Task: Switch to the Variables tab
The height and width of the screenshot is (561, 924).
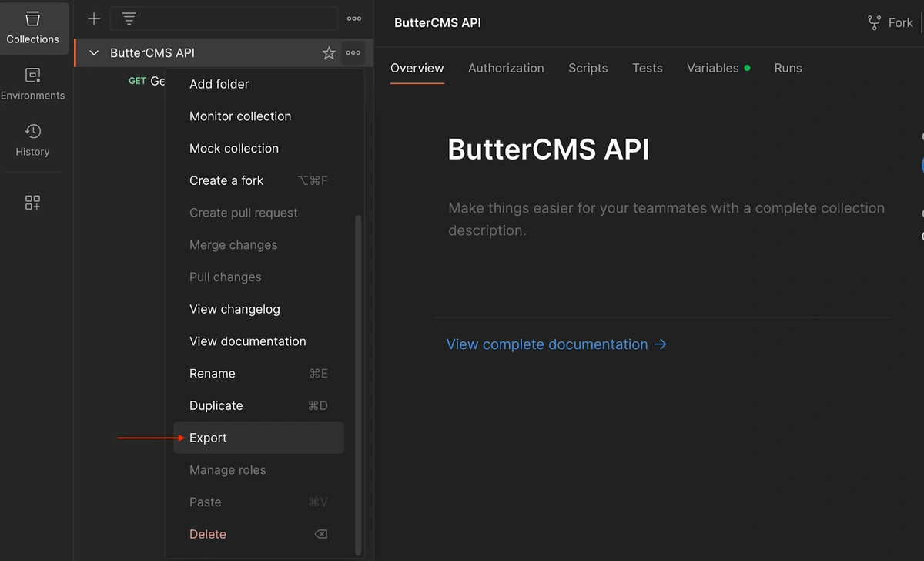Action: point(718,68)
